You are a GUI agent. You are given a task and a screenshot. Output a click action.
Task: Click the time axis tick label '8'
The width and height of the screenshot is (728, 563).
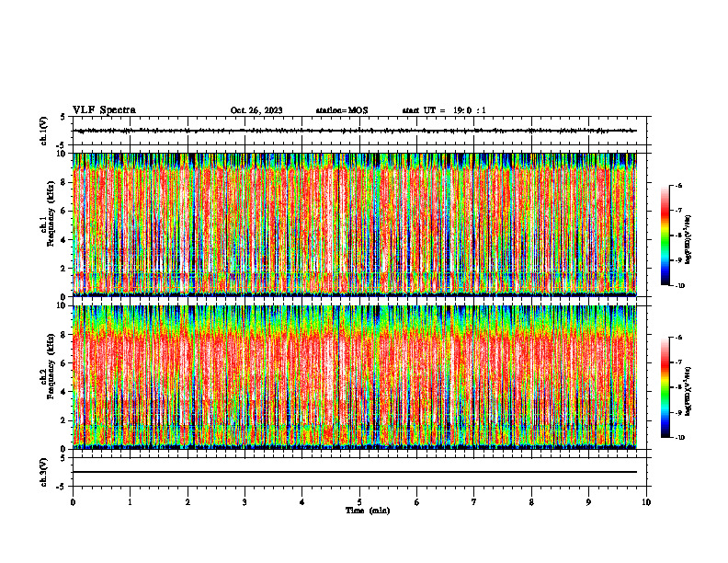531,502
